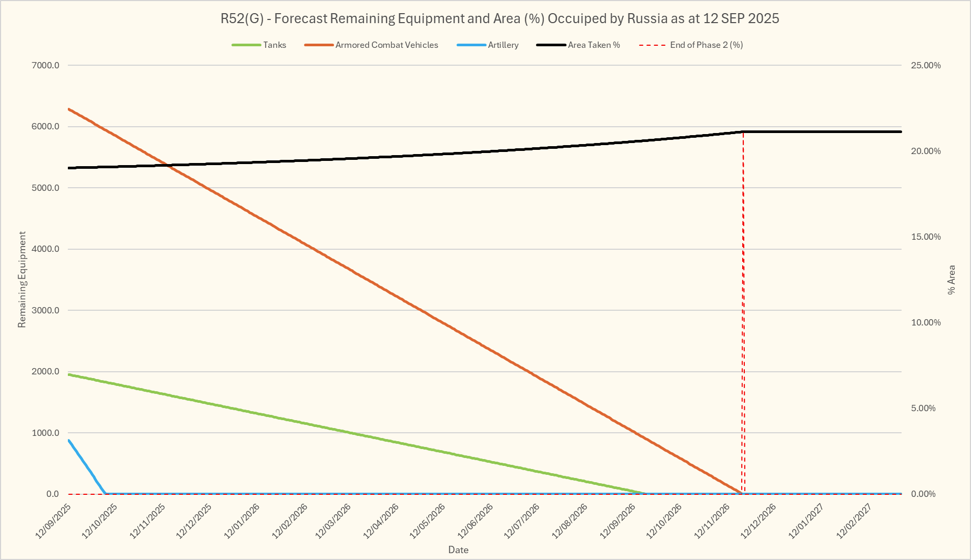Click the green Tanks legend color line
971x560 pixels.
point(246,45)
